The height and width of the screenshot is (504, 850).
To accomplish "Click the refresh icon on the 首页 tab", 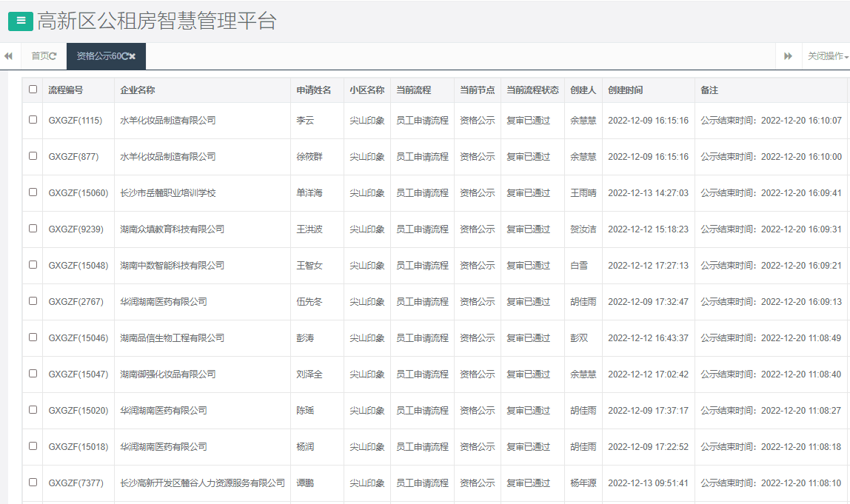I will [53, 56].
